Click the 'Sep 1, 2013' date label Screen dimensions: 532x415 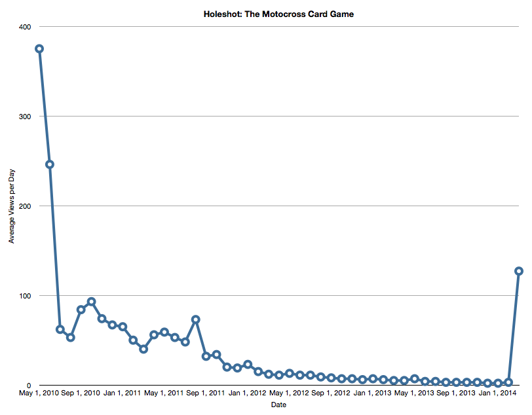click(456, 393)
